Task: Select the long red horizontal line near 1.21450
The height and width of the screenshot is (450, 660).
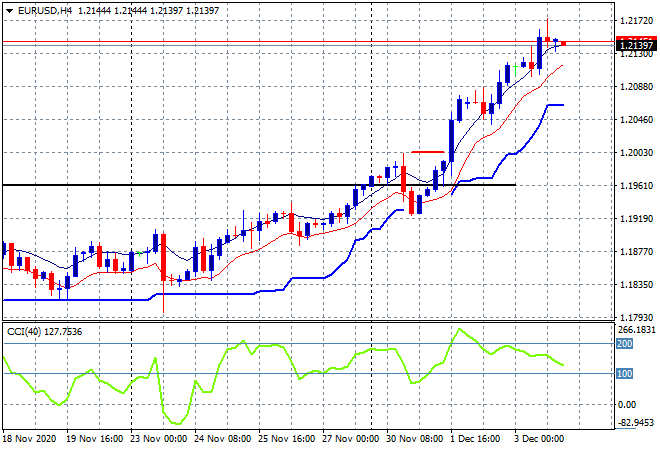Action: click(308, 42)
